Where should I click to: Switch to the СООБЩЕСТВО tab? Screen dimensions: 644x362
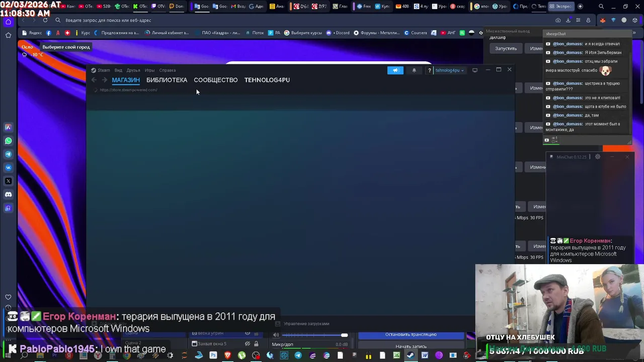tap(215, 80)
